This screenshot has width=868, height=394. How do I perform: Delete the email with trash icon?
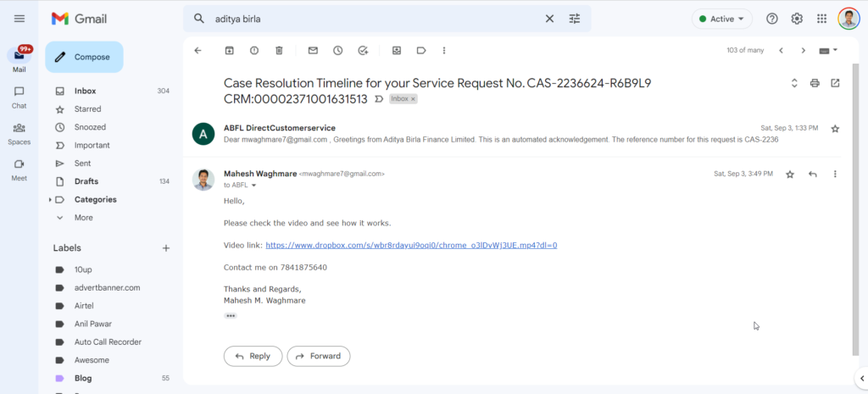point(279,50)
